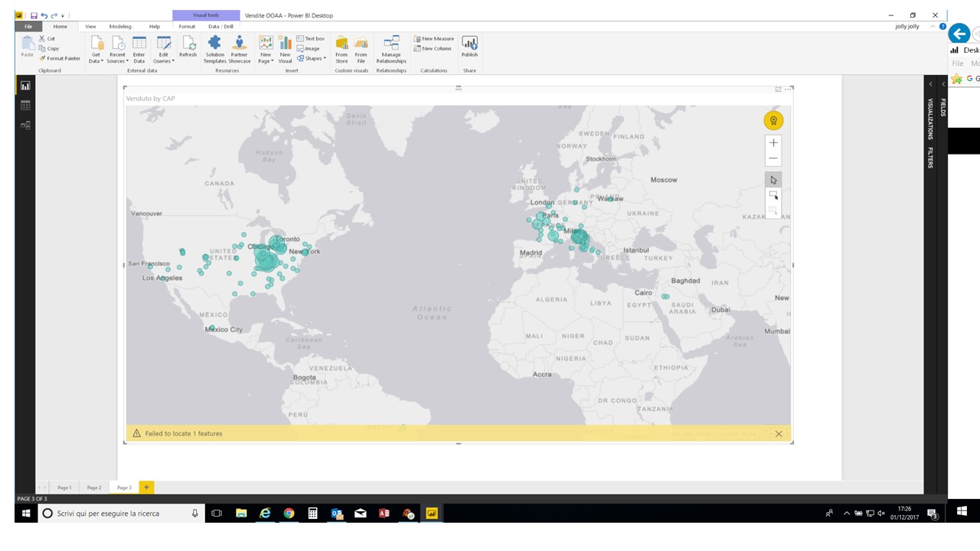
Task: Insert a New Visual
Action: coord(285,50)
